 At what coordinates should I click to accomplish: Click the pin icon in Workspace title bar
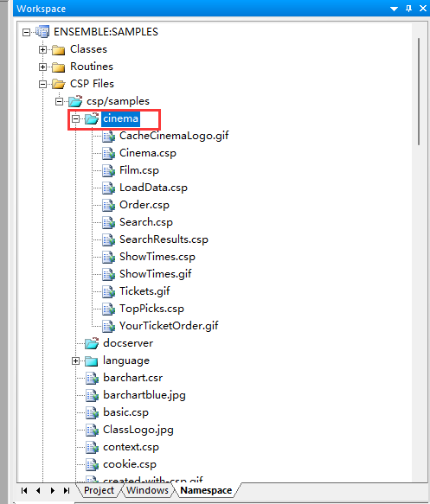click(x=408, y=9)
